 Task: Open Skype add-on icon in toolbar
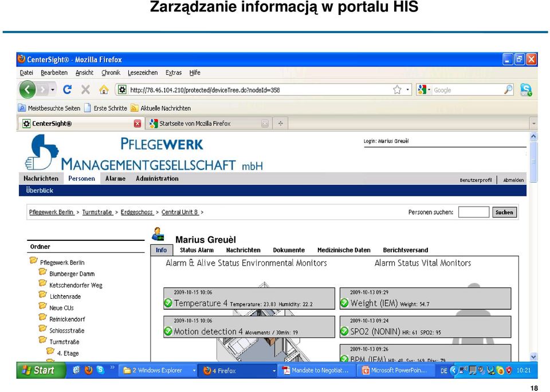click(x=526, y=90)
